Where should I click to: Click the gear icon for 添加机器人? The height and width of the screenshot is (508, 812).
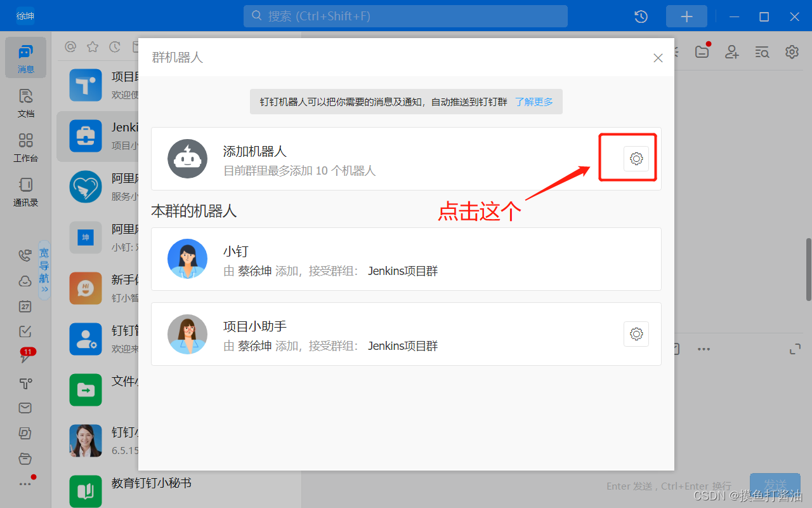pyautogui.click(x=636, y=159)
